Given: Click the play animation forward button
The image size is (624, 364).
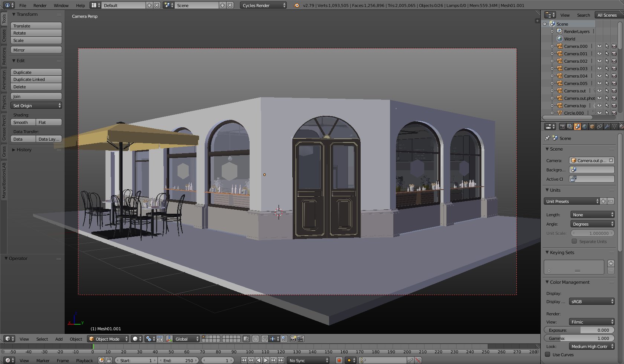Looking at the screenshot, I should pyautogui.click(x=266, y=360).
